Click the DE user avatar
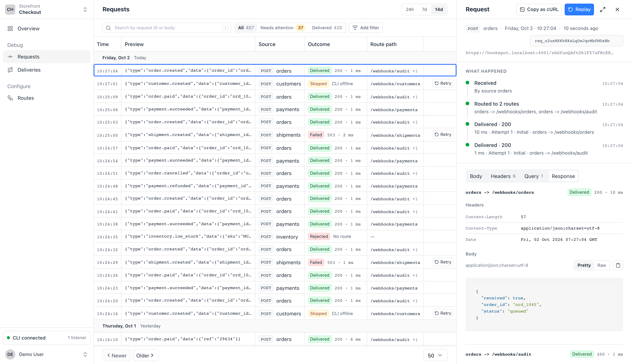The image size is (632, 364). 10,354
